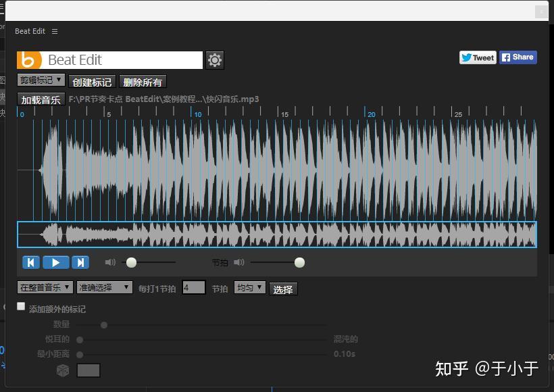Click the ruler mark at 10 seconds
The width and height of the screenshot is (554, 392).
[197, 114]
